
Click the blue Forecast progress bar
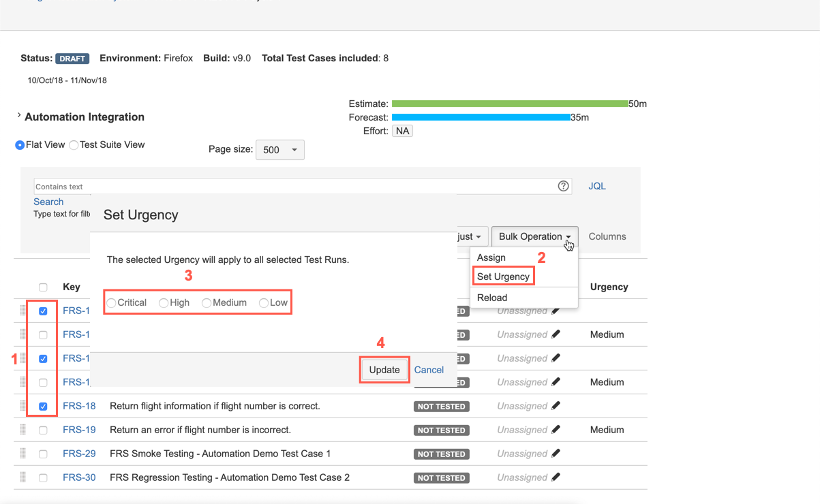pyautogui.click(x=481, y=117)
